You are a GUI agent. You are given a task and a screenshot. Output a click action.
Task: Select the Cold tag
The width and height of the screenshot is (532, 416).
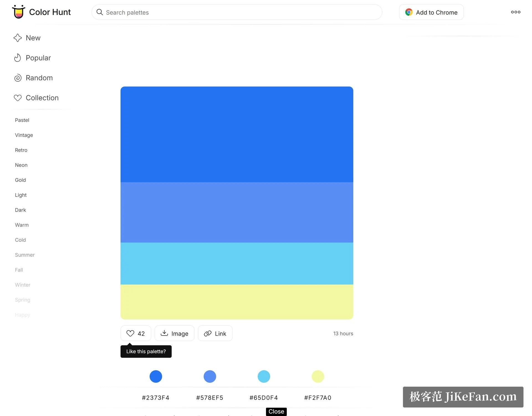click(20, 240)
